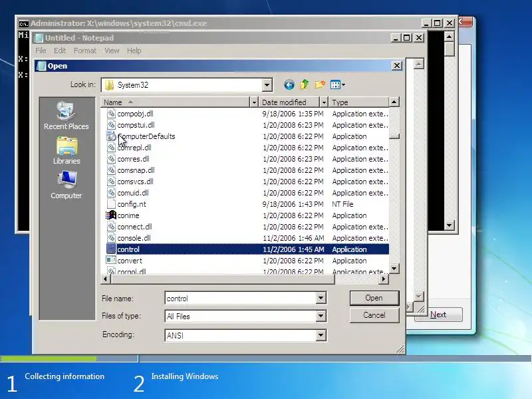This screenshot has height=399, width=532.
Task: Select the connect.dll file name
Action: pos(135,227)
